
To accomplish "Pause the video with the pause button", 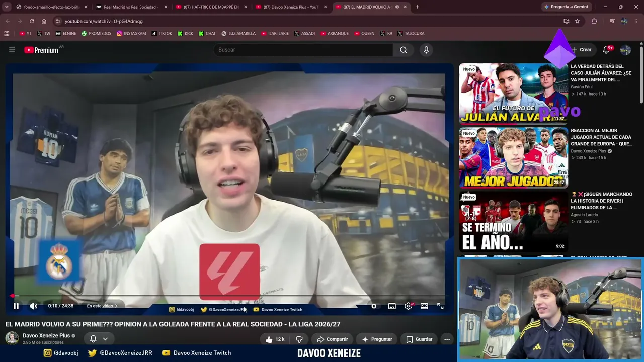I will click(x=16, y=306).
